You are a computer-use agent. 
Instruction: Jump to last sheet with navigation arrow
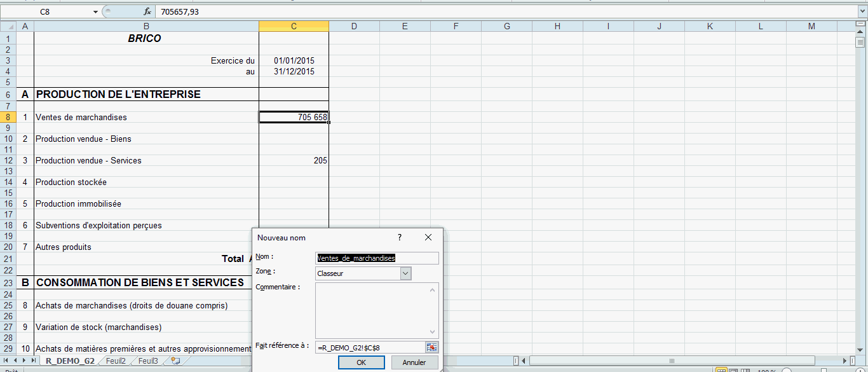point(33,361)
